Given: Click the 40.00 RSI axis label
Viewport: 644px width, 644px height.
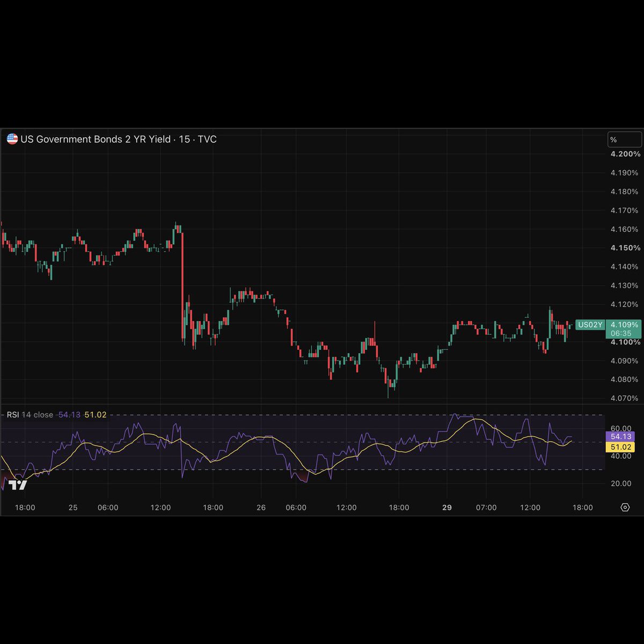Looking at the screenshot, I should coord(620,456).
